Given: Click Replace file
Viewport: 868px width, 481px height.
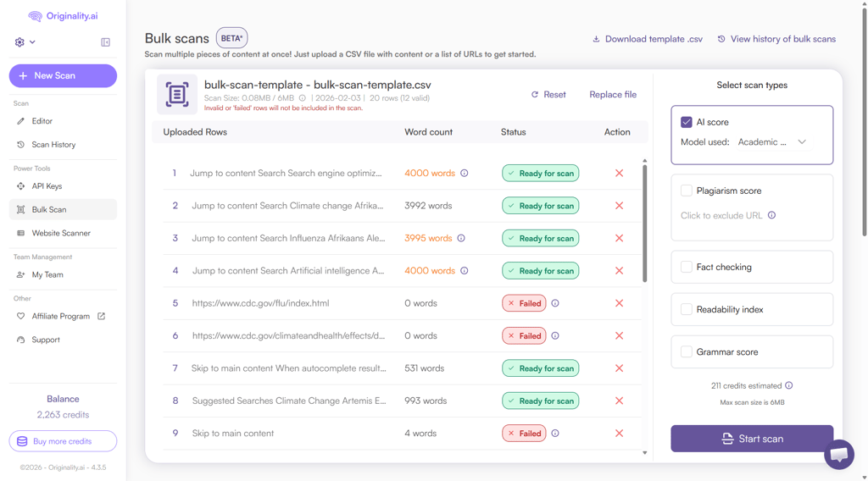Looking at the screenshot, I should 613,95.
